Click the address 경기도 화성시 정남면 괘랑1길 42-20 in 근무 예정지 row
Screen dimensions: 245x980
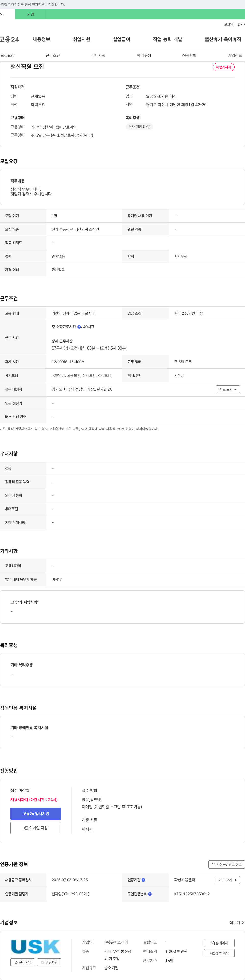82,389
